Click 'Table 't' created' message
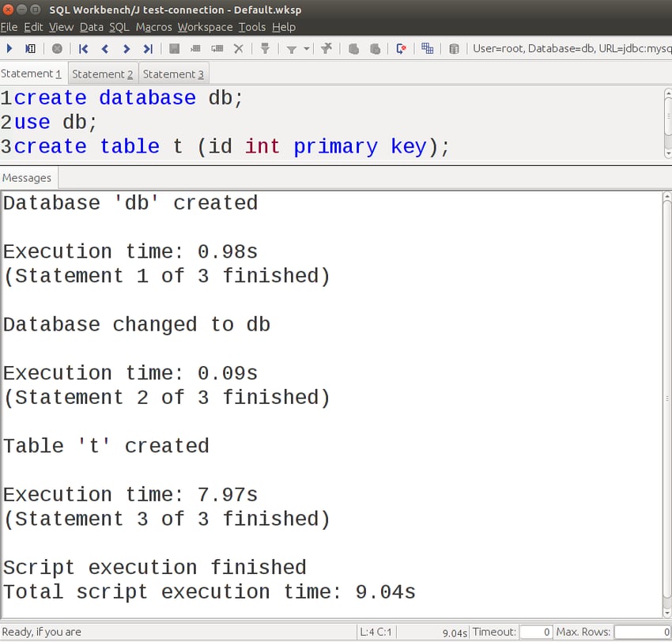 click(106, 447)
